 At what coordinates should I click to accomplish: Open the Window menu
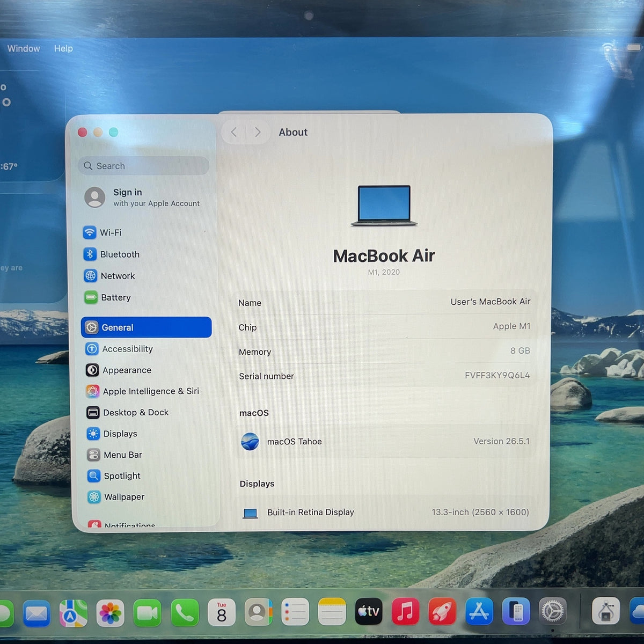pos(24,48)
